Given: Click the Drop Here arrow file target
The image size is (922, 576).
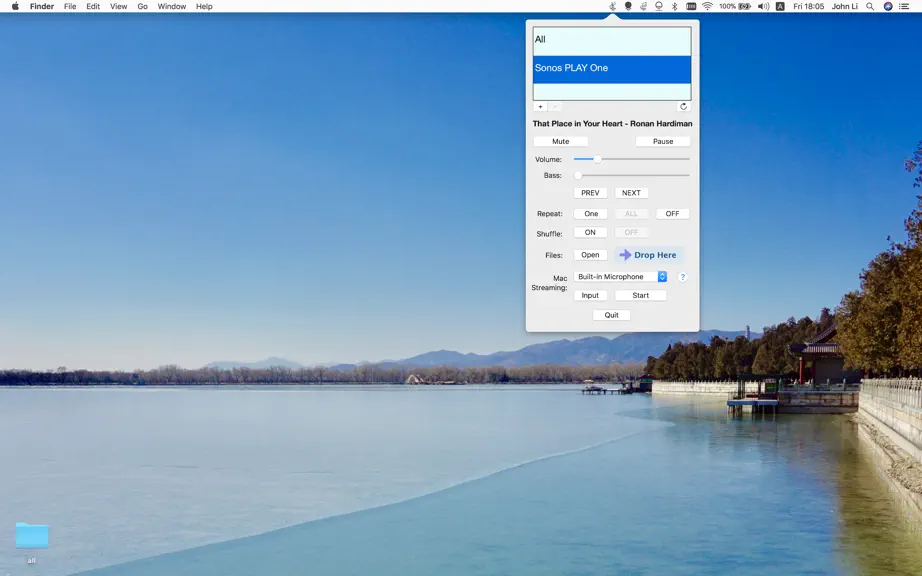Looking at the screenshot, I should coord(649,255).
